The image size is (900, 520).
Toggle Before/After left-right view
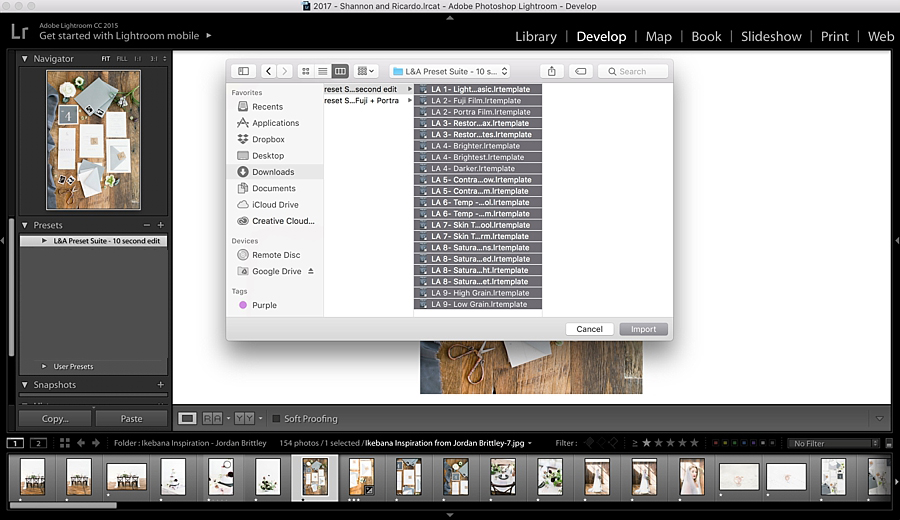point(212,419)
